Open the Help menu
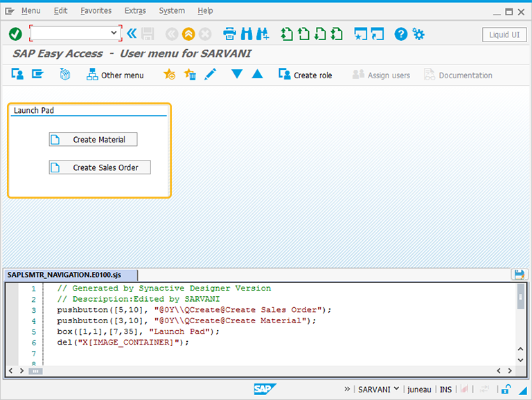The image size is (532, 400). 205,11
